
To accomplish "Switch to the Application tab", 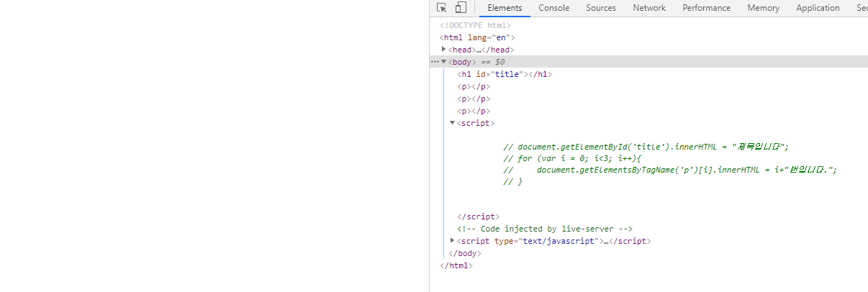I will point(818,8).
